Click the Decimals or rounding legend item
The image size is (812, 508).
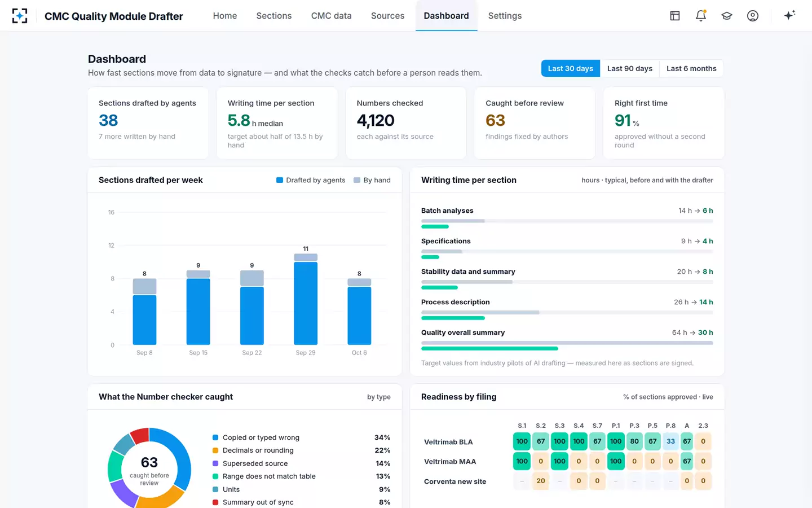[x=301, y=450]
